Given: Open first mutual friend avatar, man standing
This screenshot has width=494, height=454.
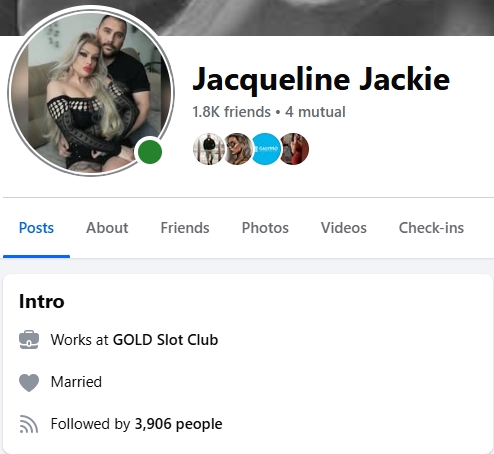Looking at the screenshot, I should 209,149.
